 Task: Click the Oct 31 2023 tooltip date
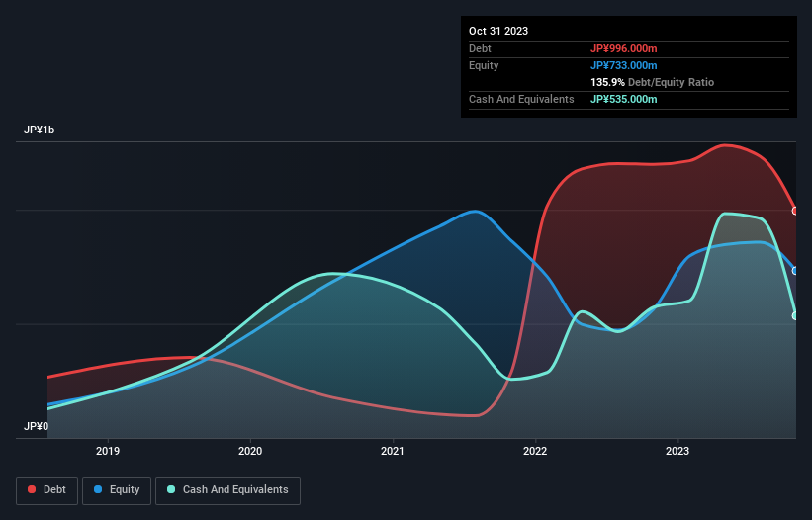click(498, 31)
